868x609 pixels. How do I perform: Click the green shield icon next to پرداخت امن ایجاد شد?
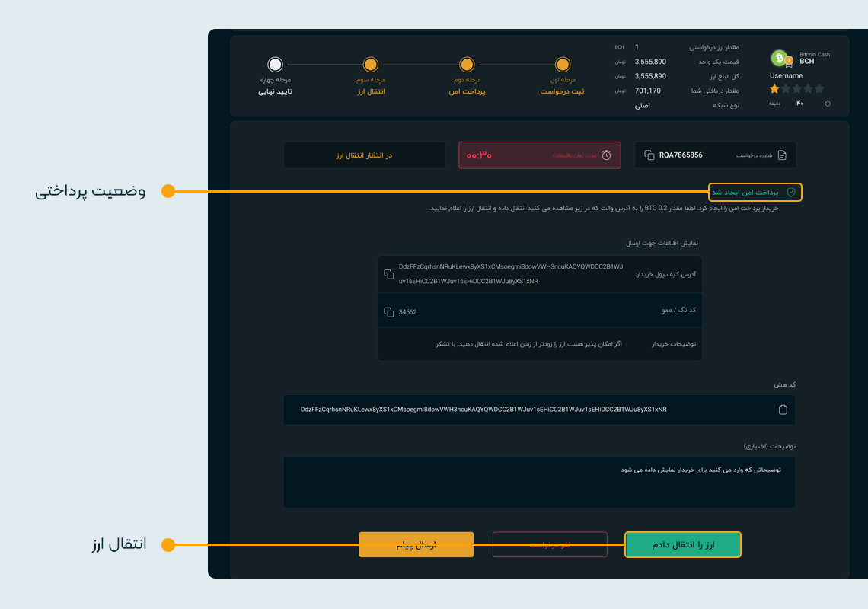point(791,192)
